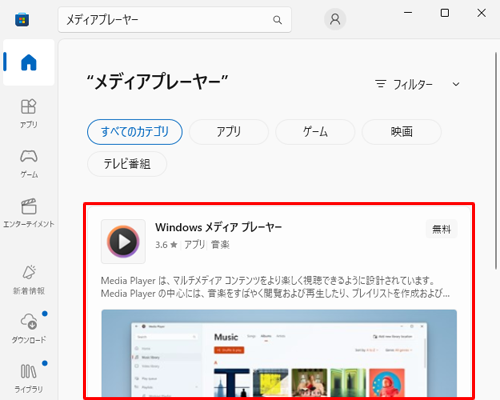Click the search magnifier icon
The height and width of the screenshot is (400, 500).
277,20
